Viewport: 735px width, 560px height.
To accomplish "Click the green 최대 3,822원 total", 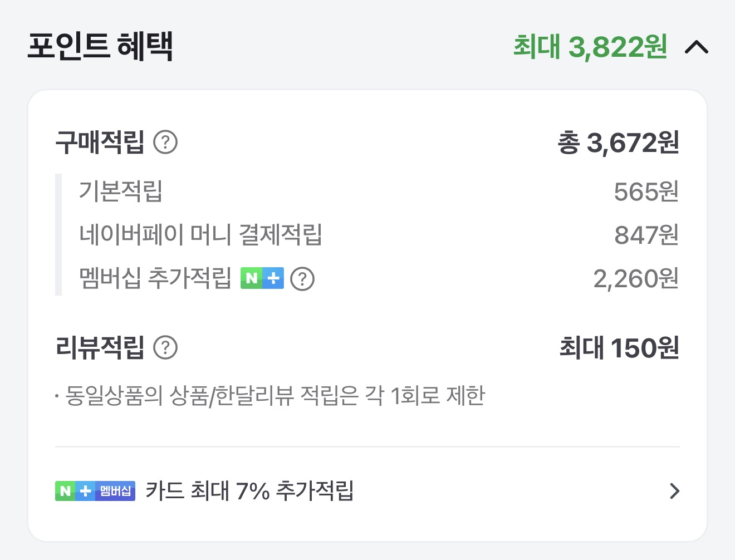I will (x=590, y=47).
